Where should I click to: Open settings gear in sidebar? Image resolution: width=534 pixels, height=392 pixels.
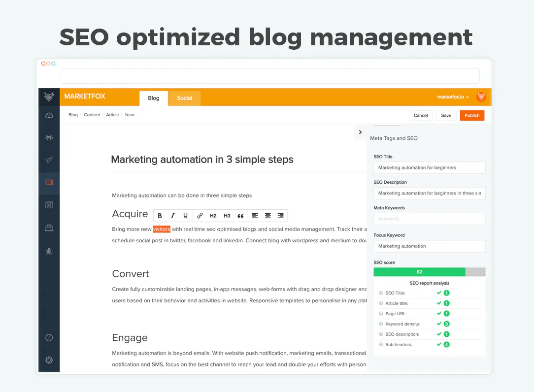[x=49, y=360]
